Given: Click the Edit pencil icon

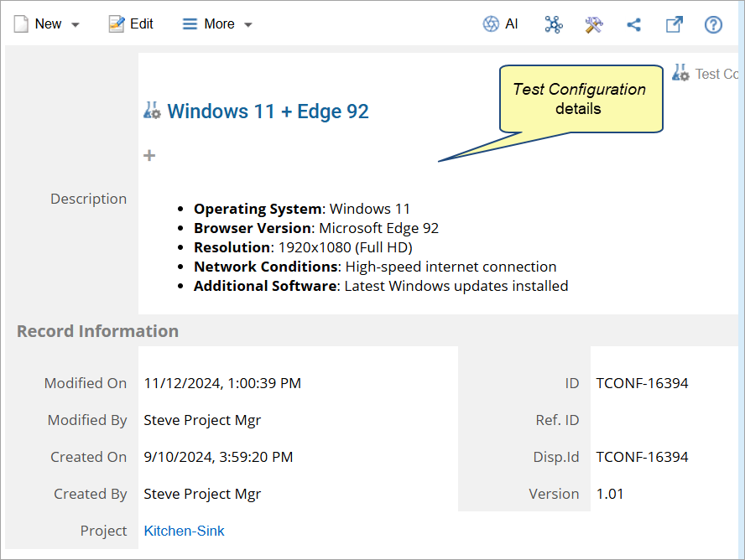Looking at the screenshot, I should [x=117, y=24].
